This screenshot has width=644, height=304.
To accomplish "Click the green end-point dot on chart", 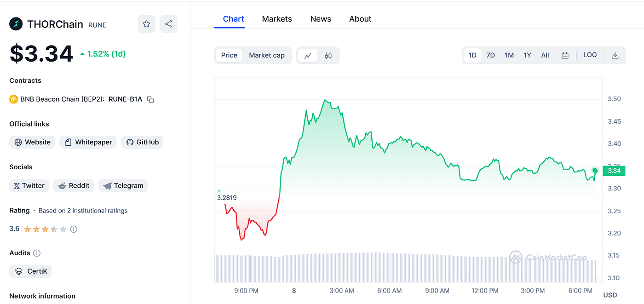I will tap(595, 171).
